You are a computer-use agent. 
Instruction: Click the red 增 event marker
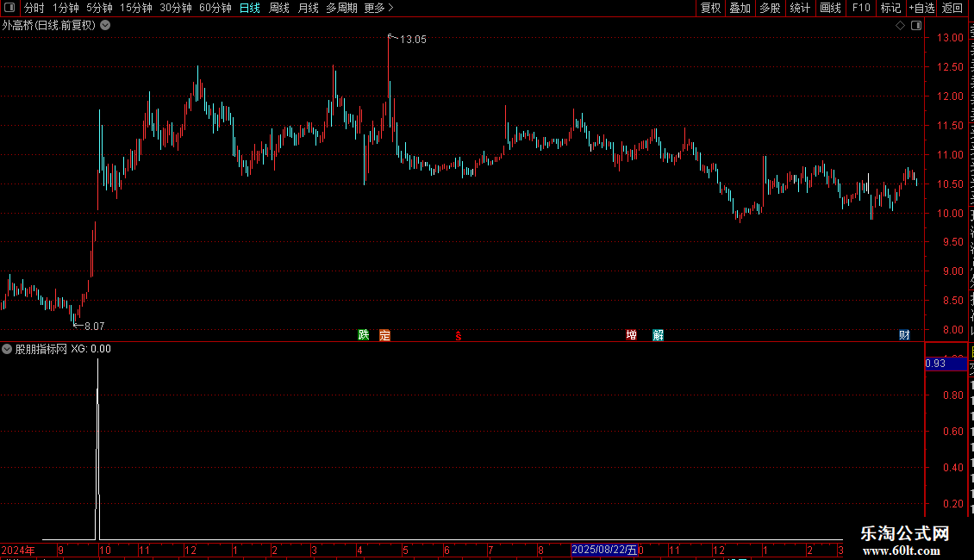[631, 335]
